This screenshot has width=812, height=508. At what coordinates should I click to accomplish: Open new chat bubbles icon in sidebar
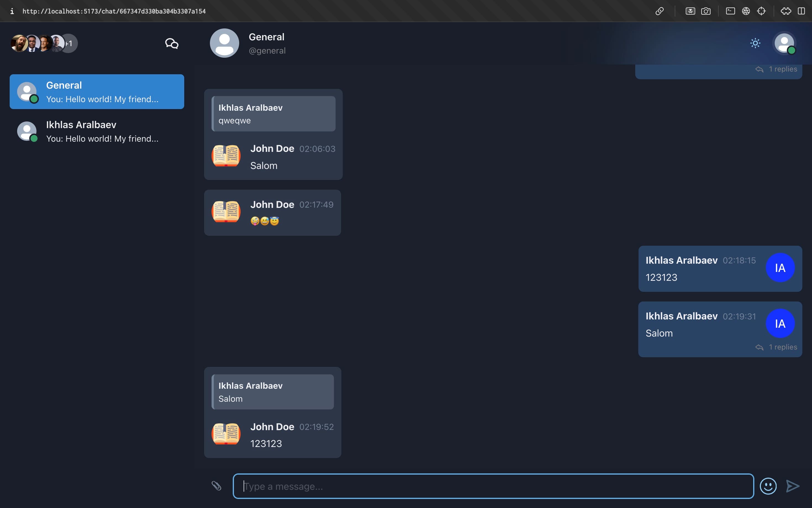pos(172,43)
